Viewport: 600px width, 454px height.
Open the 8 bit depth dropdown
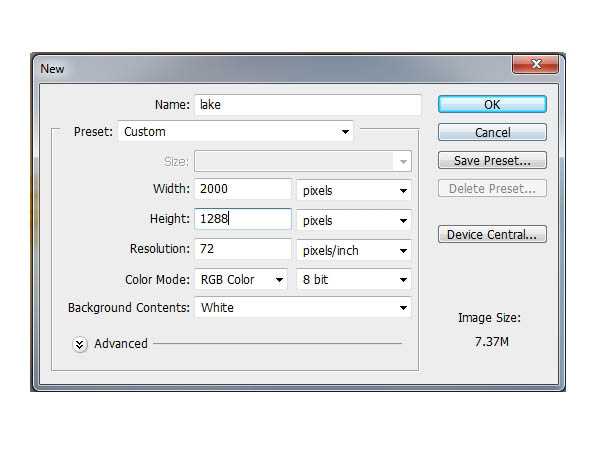[x=354, y=280]
